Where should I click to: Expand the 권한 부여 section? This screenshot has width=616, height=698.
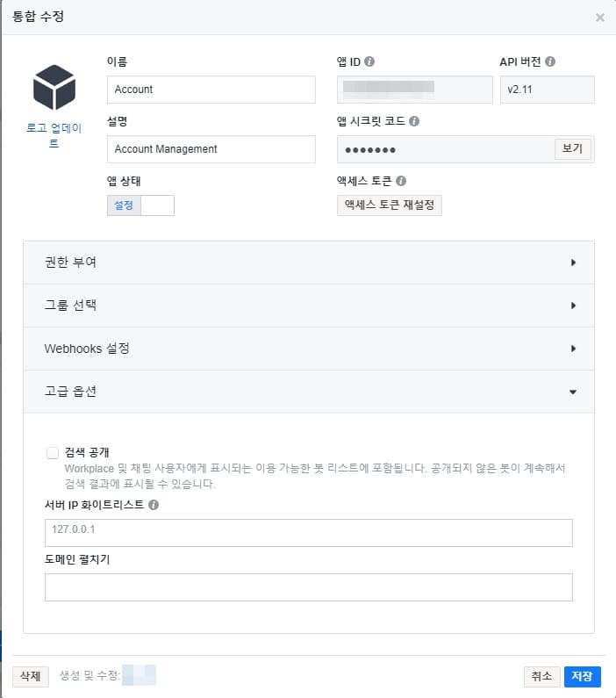[309, 263]
